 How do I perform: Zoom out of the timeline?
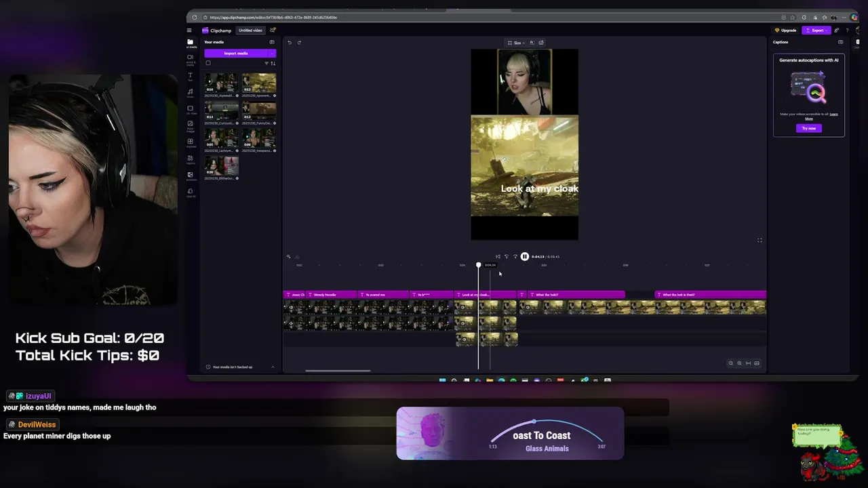click(730, 363)
